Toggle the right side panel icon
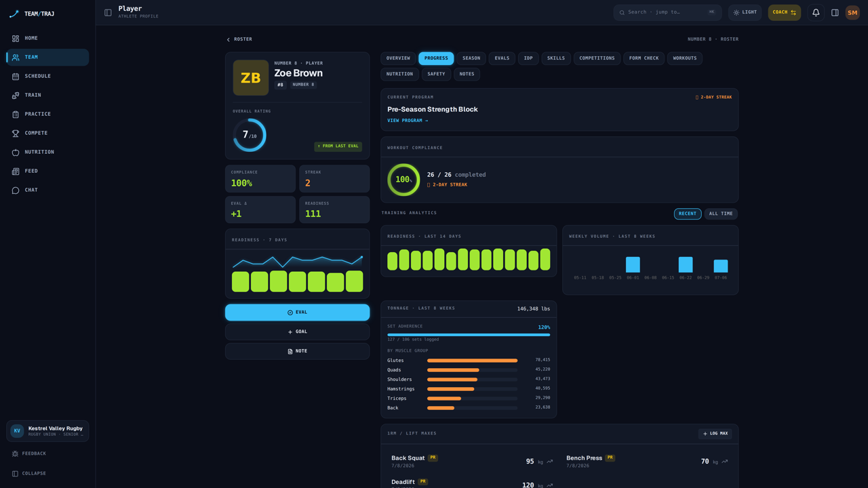 coord(835,12)
